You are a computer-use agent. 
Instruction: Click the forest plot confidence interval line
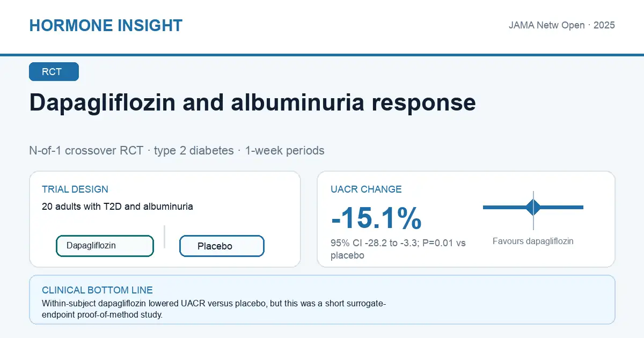coord(533,207)
